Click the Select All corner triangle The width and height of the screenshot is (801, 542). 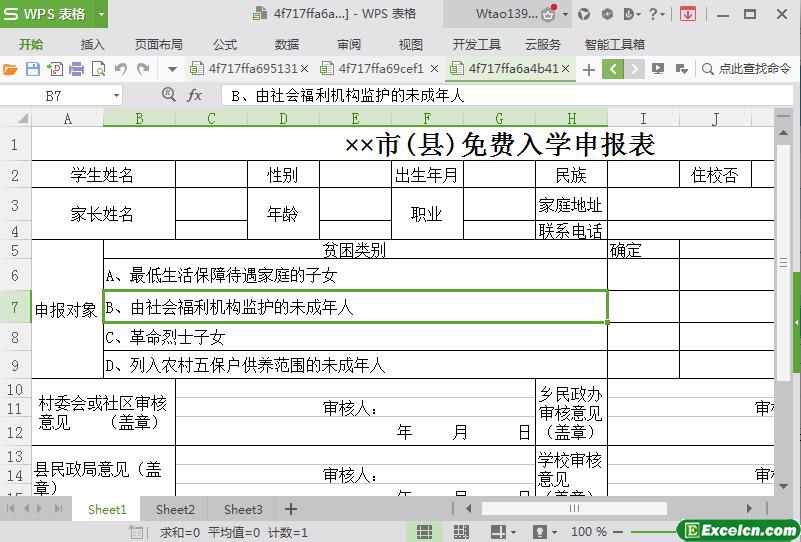pos(22,119)
